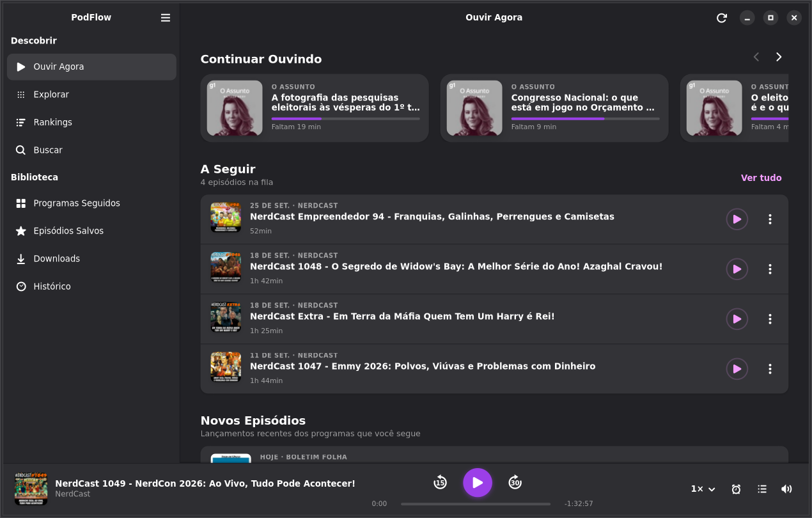The image size is (812, 518).
Task: Refresh the feed with reload icon
Action: tap(722, 18)
